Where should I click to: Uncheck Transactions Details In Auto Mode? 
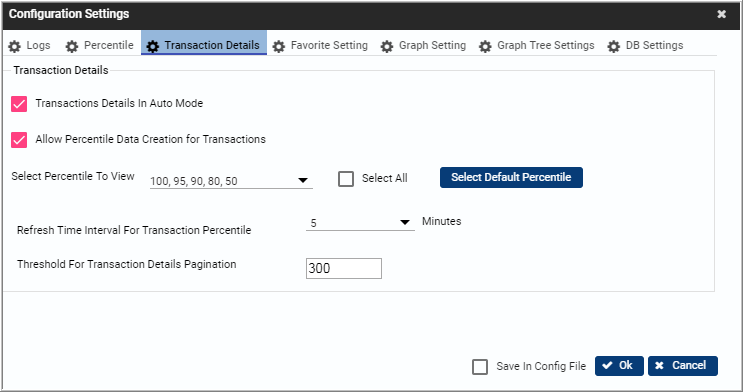(x=19, y=104)
